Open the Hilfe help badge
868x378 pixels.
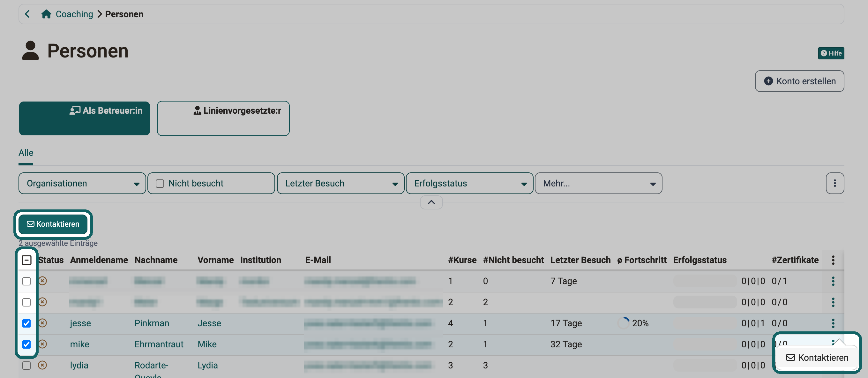[831, 53]
